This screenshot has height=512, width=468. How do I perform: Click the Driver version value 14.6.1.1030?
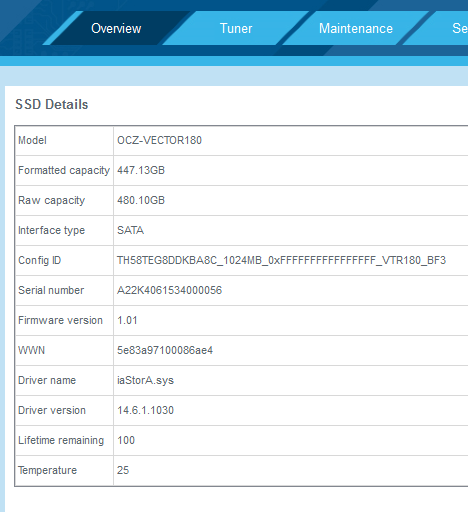pyautogui.click(x=145, y=410)
